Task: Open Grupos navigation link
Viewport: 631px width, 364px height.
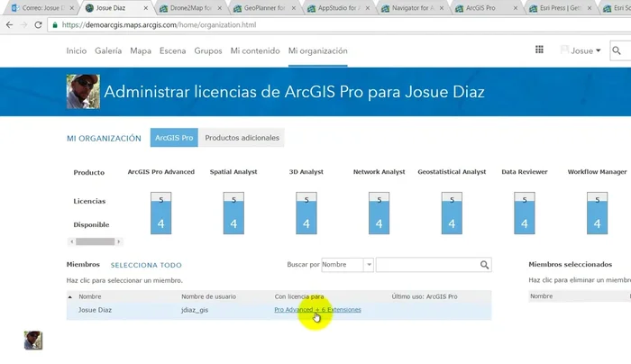Action: (208, 50)
